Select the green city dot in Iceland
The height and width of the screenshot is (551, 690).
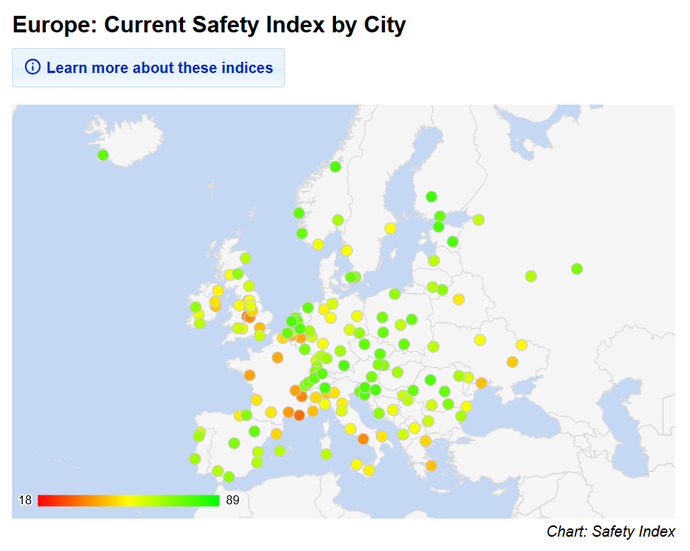103,155
